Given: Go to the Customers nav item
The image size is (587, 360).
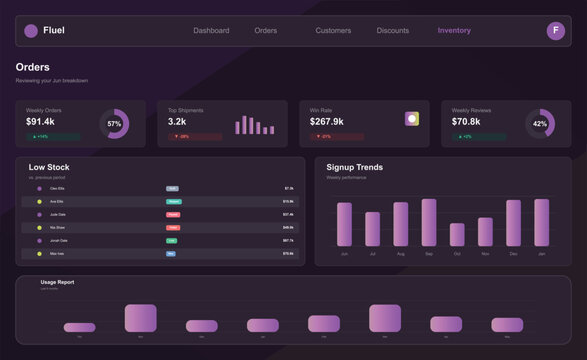Looking at the screenshot, I should pos(333,31).
